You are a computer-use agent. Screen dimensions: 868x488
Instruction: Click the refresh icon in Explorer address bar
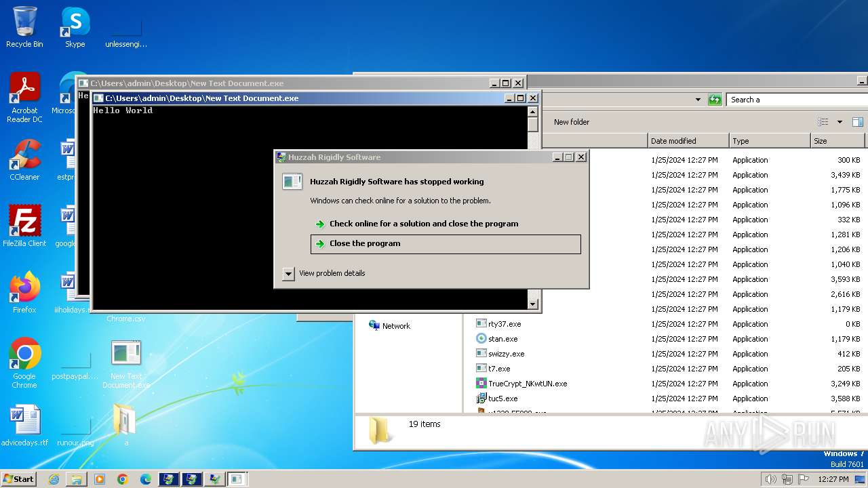click(715, 100)
